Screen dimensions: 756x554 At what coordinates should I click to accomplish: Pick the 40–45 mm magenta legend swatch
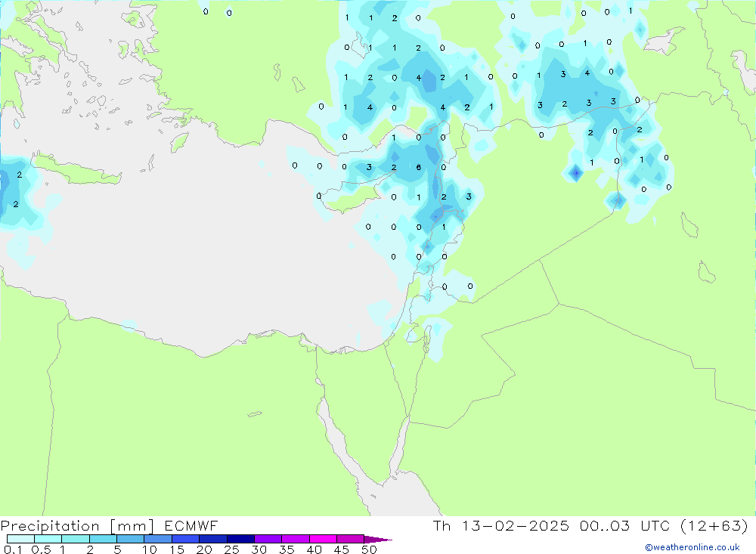coord(323,539)
